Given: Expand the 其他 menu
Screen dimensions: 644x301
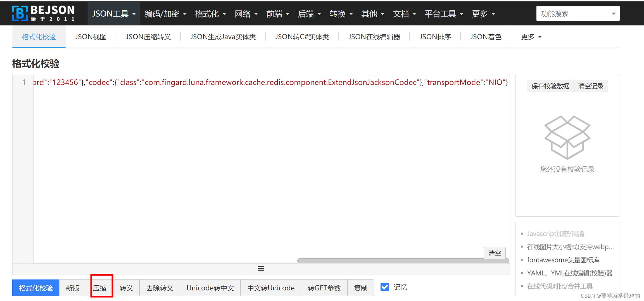Looking at the screenshot, I should pyautogui.click(x=373, y=14).
